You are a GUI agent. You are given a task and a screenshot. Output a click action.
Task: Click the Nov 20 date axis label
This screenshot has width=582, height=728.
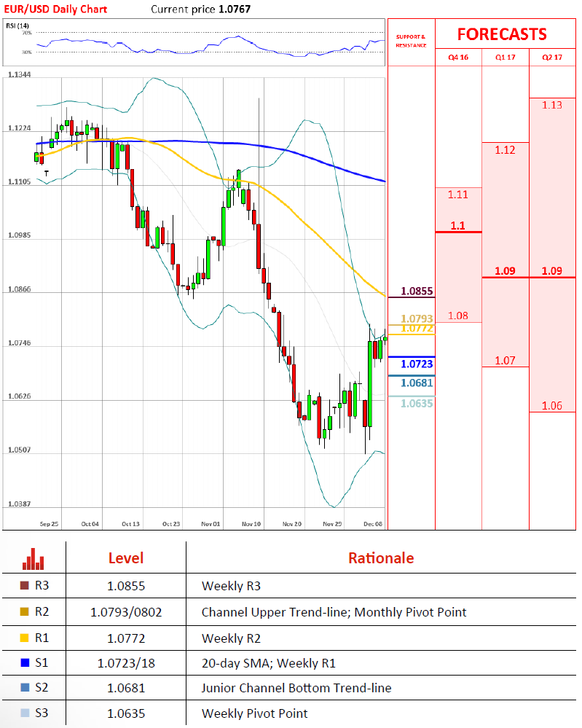point(292,524)
